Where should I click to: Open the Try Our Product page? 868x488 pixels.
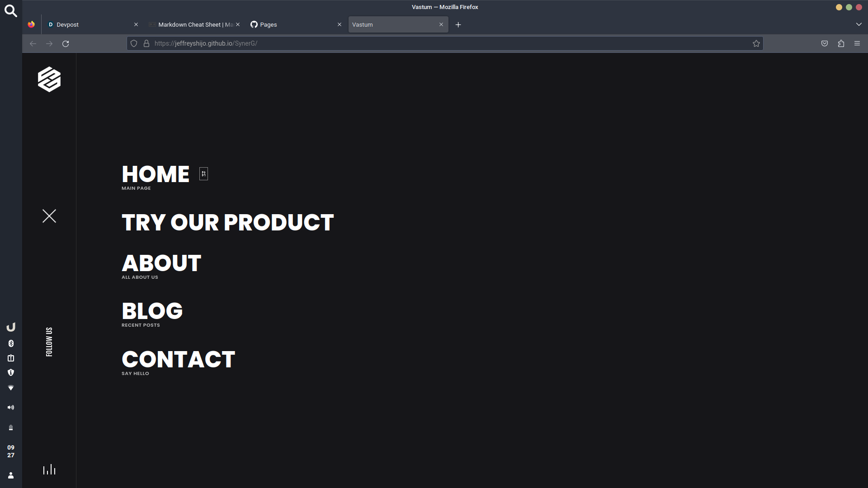pyautogui.click(x=227, y=222)
